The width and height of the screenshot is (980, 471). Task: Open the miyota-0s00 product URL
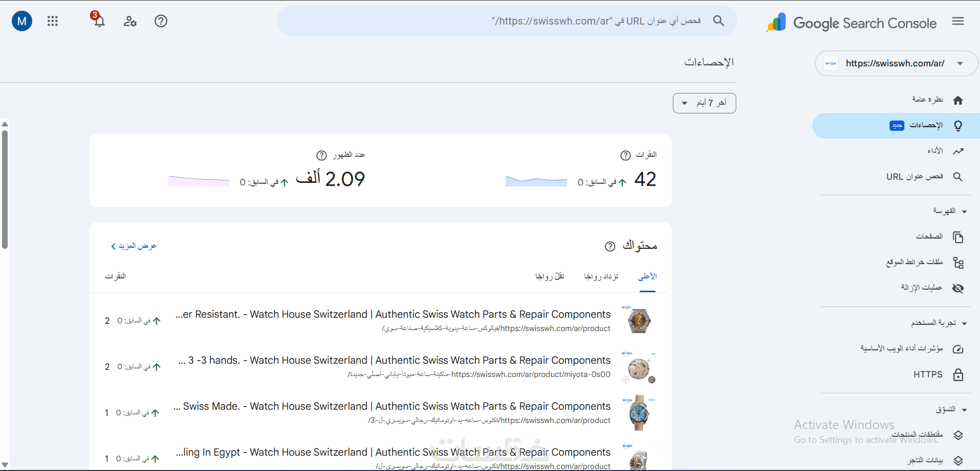tap(479, 374)
